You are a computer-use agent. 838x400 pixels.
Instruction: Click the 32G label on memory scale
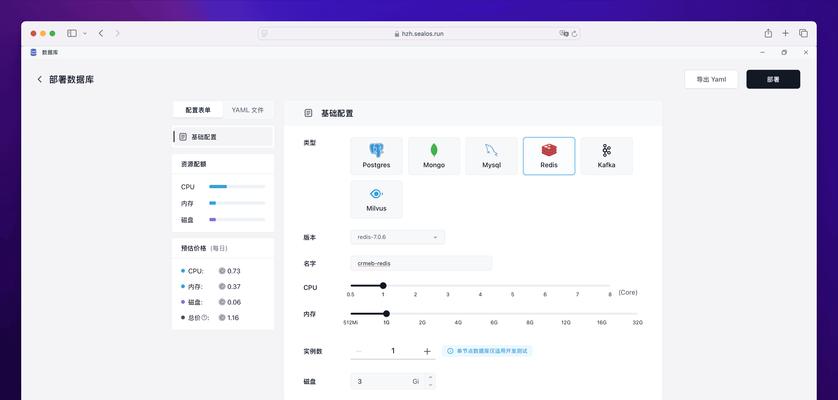[637, 323]
